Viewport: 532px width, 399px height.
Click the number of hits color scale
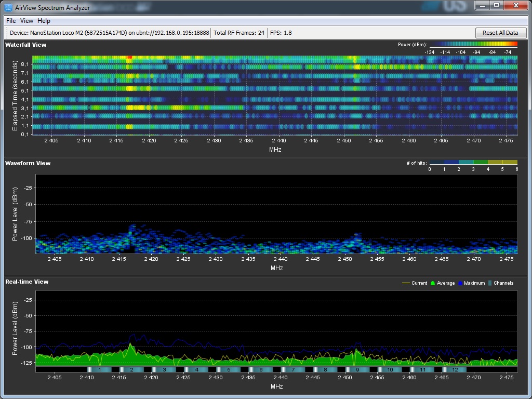pyautogui.click(x=473, y=163)
